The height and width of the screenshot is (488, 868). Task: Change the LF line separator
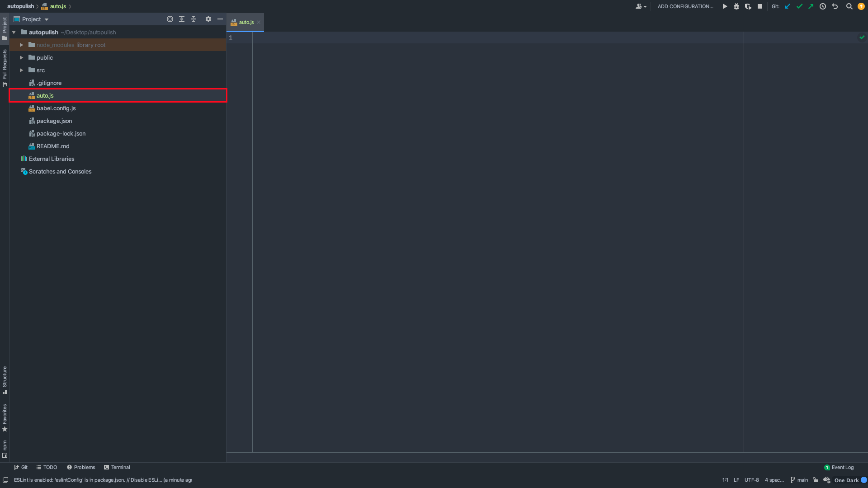point(736,480)
